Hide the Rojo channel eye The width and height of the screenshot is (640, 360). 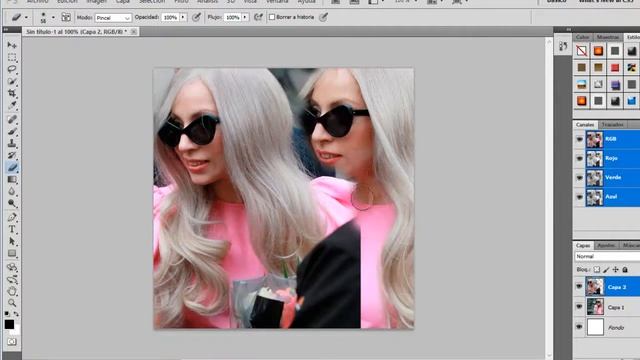pyautogui.click(x=579, y=158)
